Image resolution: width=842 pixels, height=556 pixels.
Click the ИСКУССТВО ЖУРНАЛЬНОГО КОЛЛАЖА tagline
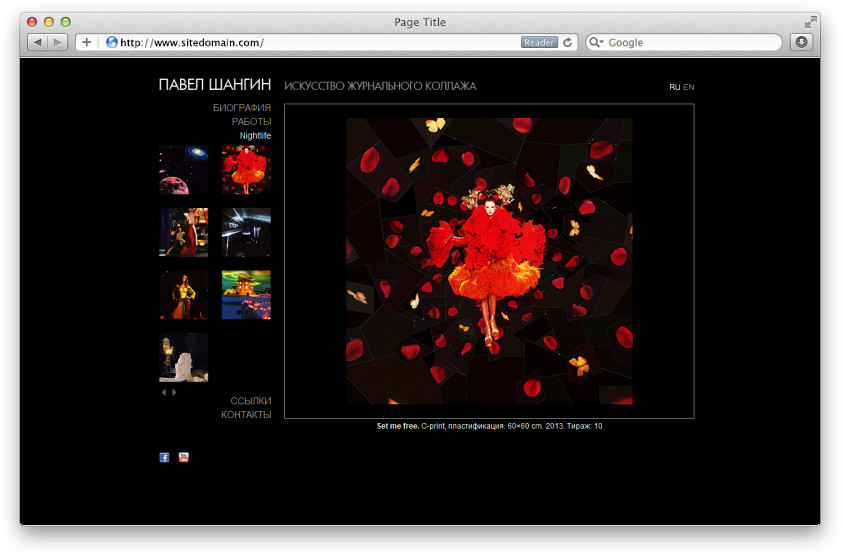(380, 86)
